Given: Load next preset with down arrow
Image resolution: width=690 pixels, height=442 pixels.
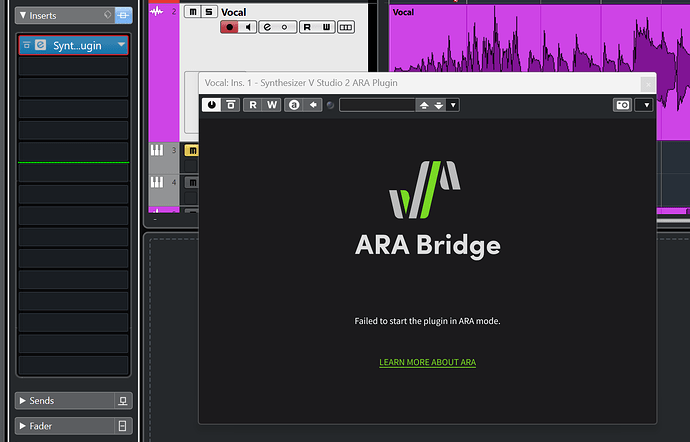Looking at the screenshot, I should [x=439, y=105].
